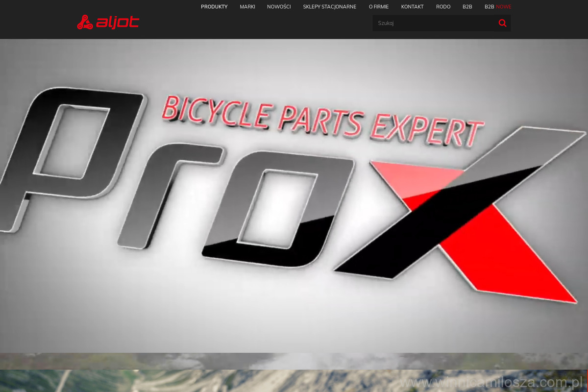Image resolution: width=588 pixels, height=392 pixels.
Task: Click the Aljot wordmark in the header
Action: pos(118,23)
